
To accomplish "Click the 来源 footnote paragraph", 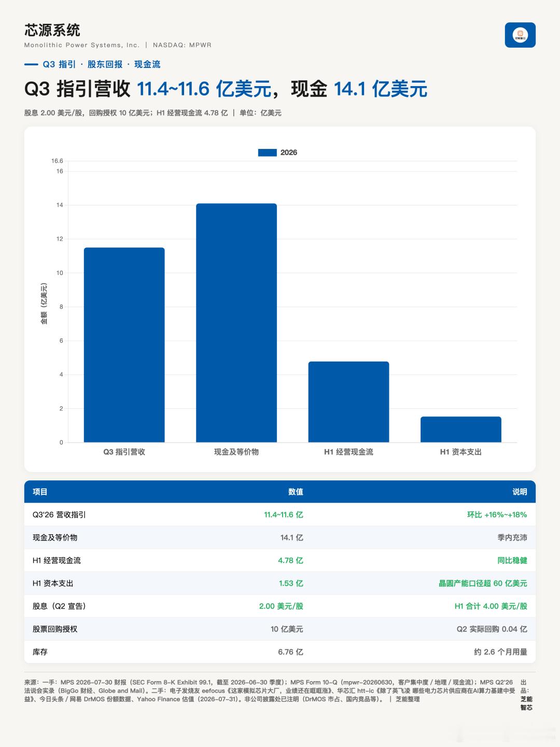I will pos(270,690).
